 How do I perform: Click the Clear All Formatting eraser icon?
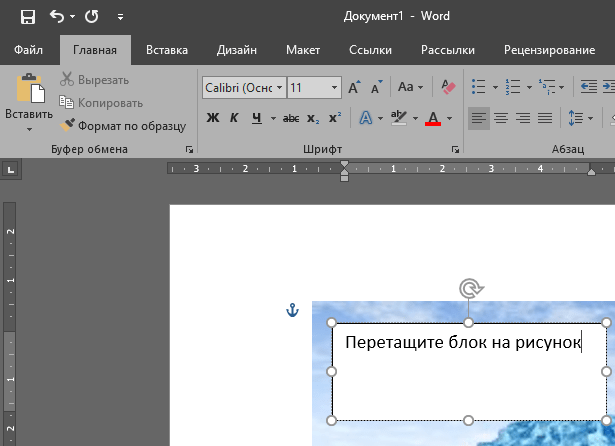447,88
